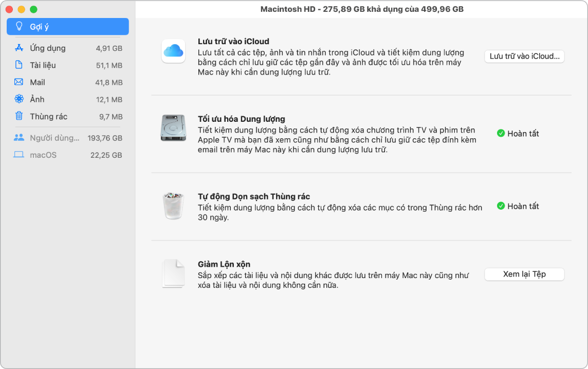
Task: Click the Thùng rác sidebar trash icon
Action: point(18,116)
